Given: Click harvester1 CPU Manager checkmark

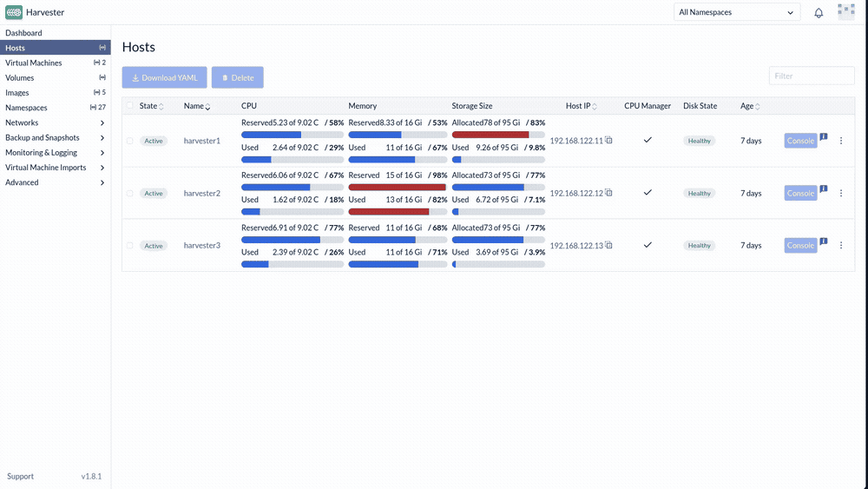Looking at the screenshot, I should tap(648, 140).
